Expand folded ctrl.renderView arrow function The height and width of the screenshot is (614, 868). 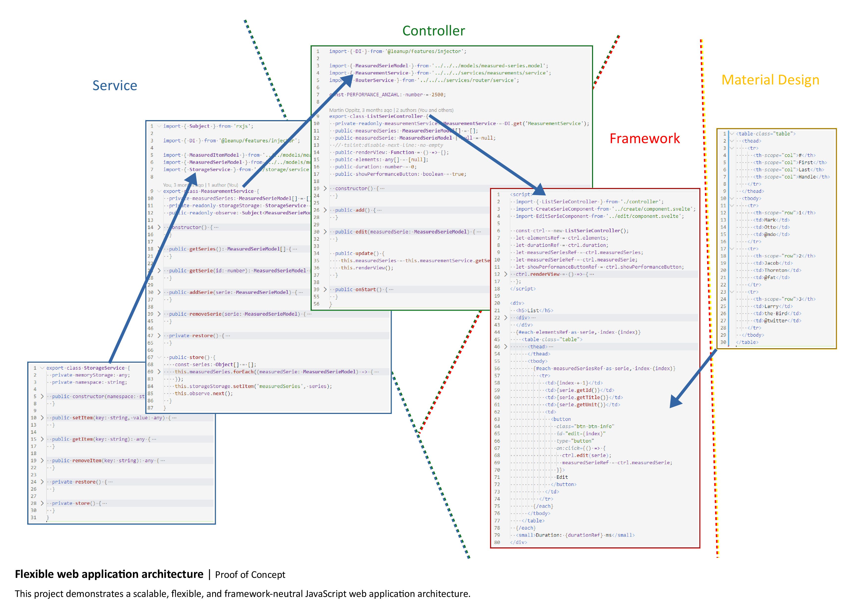click(x=506, y=274)
